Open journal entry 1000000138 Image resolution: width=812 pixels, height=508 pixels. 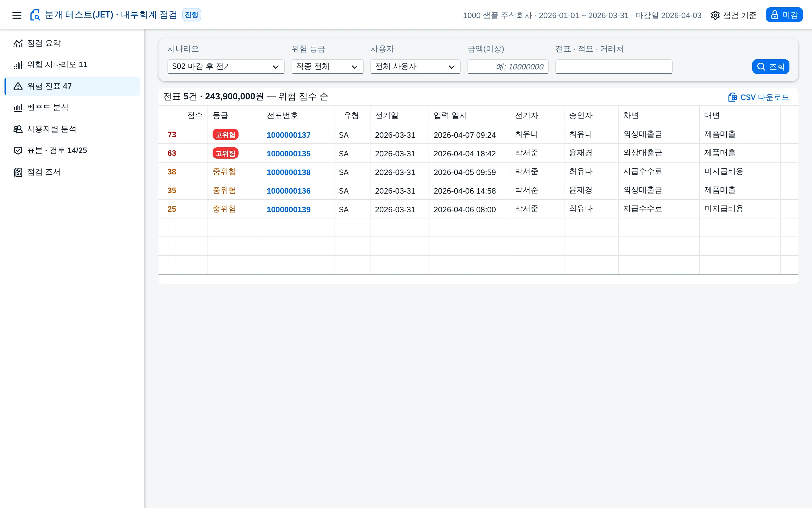[288, 172]
